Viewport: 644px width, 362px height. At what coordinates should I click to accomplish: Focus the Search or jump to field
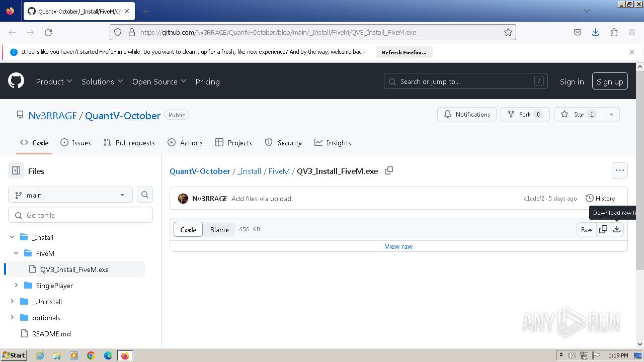pos(466,81)
